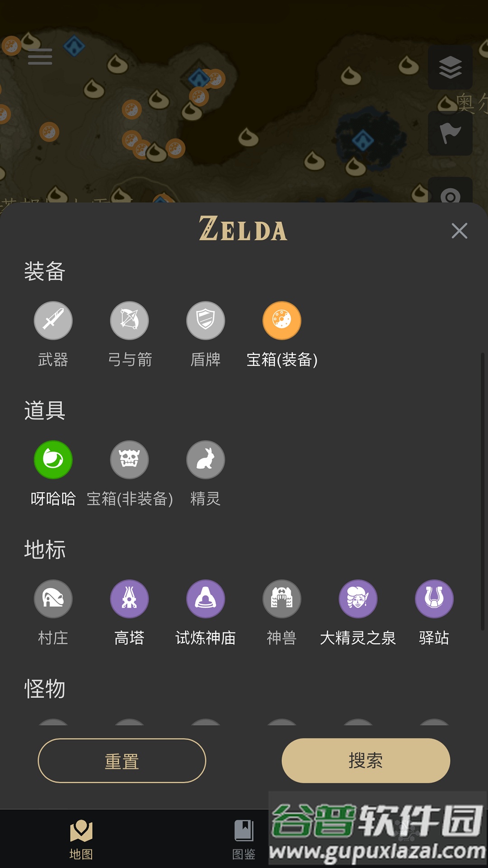488x868 pixels.
Task: Enable the 宝箱(非装备) chest filter
Action: click(130, 459)
